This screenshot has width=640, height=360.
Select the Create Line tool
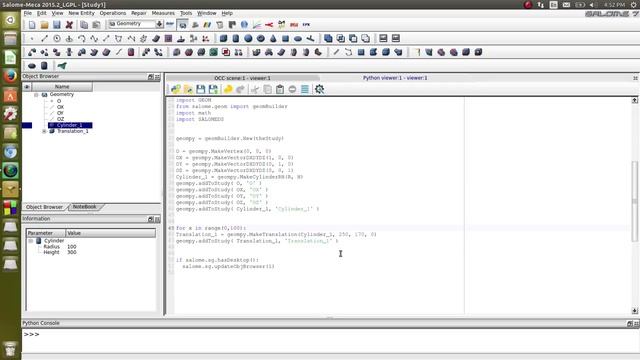tap(44, 39)
